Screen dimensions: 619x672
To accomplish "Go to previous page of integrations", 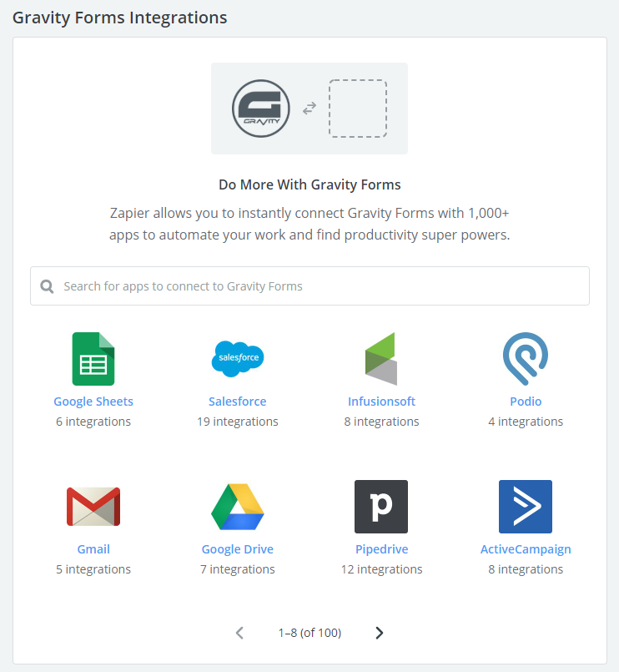I will 240,633.
